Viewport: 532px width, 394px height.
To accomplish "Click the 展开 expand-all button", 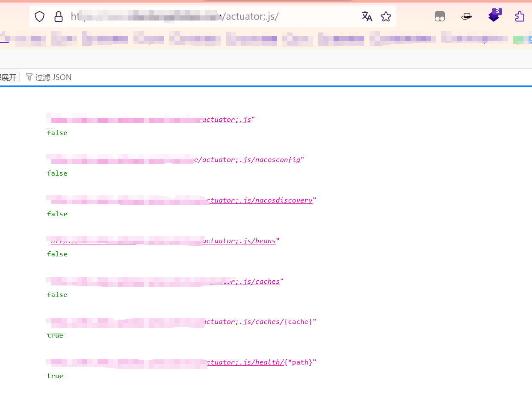I will click(8, 77).
